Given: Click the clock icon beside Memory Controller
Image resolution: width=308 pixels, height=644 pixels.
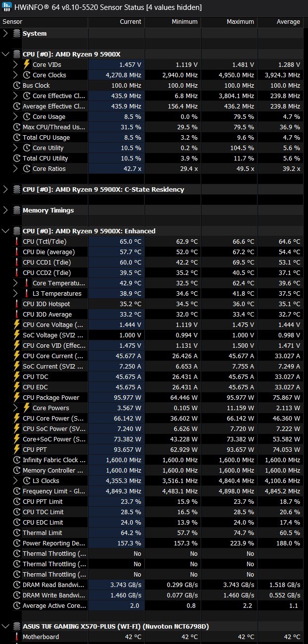Looking at the screenshot, I should click(x=17, y=471).
